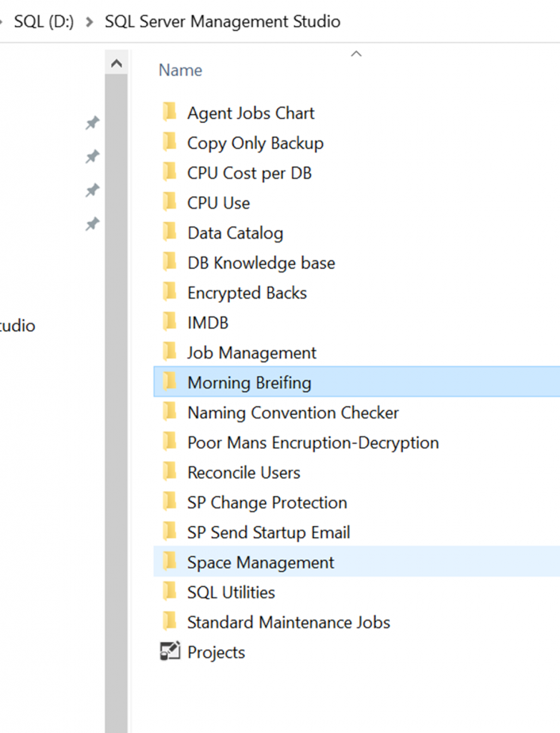Click the sort arrow above Name column
This screenshot has width=560, height=733.
tap(356, 54)
